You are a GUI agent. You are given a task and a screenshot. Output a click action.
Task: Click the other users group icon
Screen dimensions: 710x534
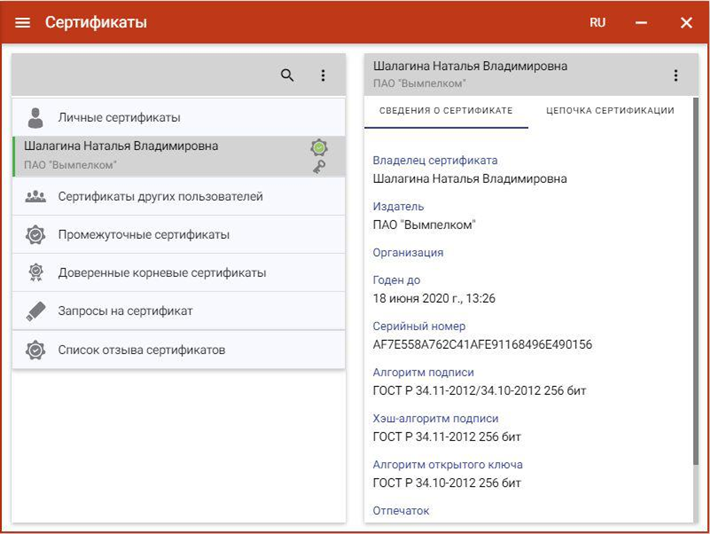35,197
